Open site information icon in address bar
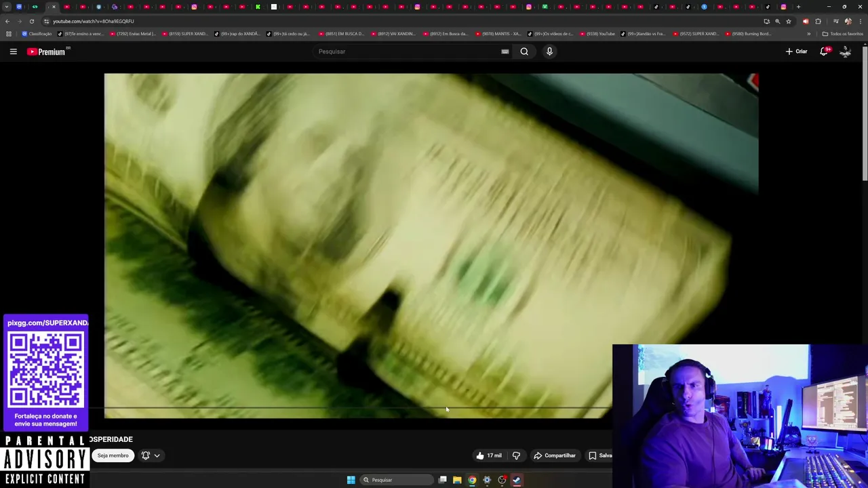Viewport: 868px width, 488px height. [x=46, y=21]
